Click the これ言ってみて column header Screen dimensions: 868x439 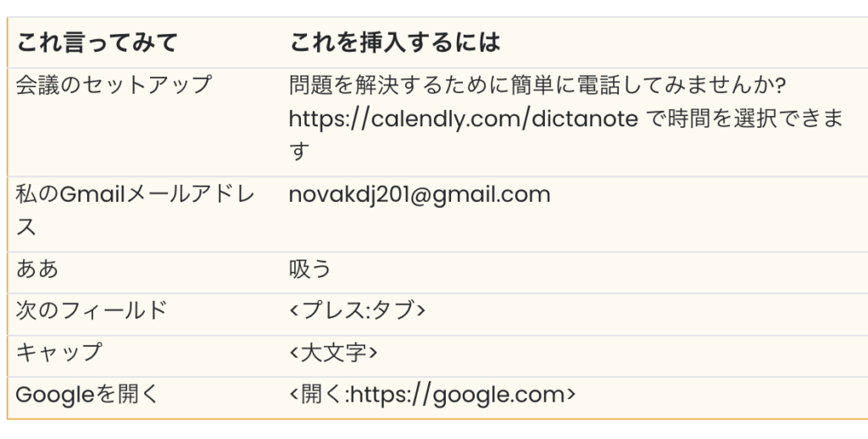(97, 42)
